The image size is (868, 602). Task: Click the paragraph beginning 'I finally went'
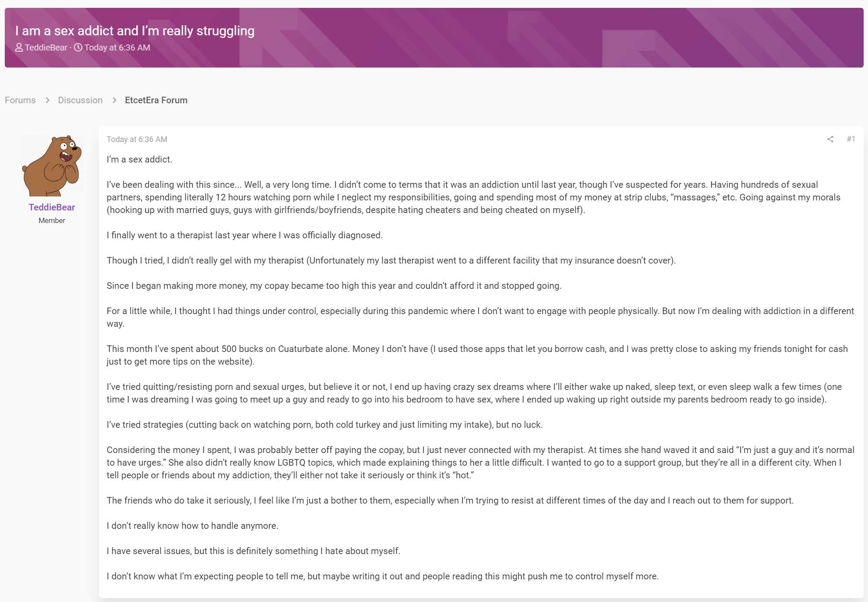(x=245, y=235)
